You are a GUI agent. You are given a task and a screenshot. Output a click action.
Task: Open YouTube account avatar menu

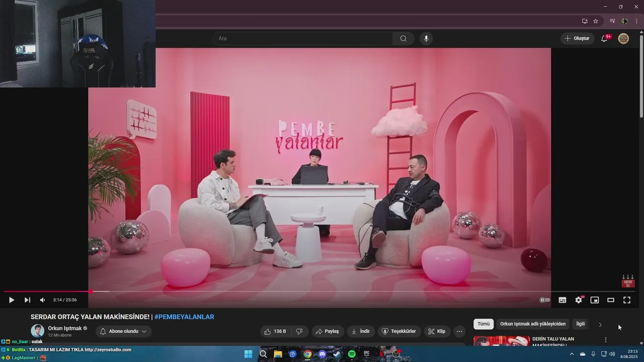click(623, 38)
